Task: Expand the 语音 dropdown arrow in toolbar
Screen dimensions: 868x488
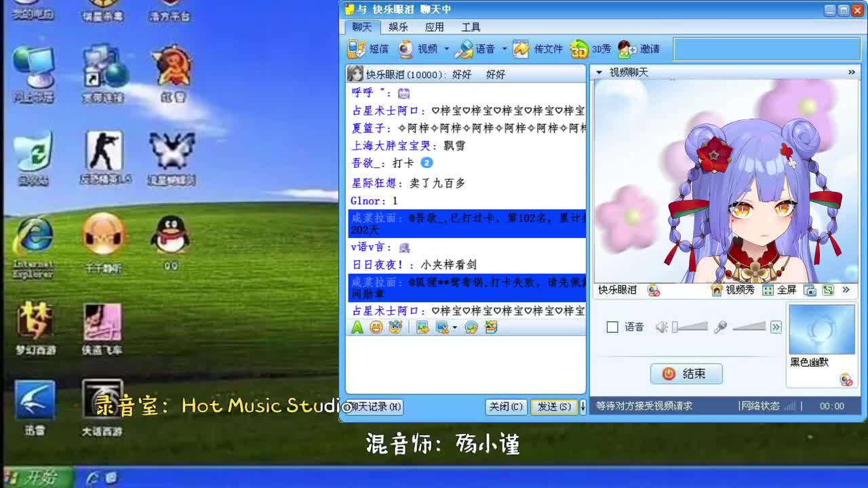Action: click(504, 49)
